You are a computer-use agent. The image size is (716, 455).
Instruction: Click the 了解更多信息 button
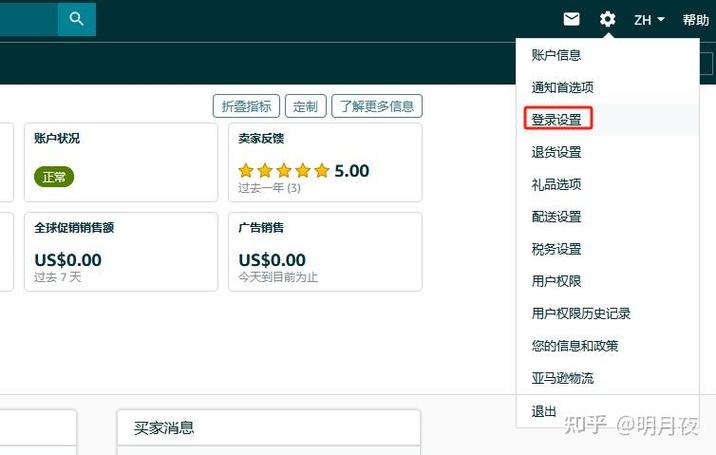(377, 106)
